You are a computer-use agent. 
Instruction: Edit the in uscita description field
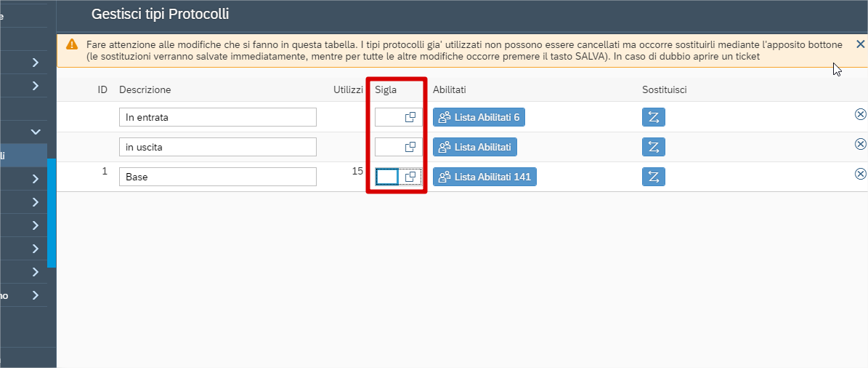pos(218,147)
